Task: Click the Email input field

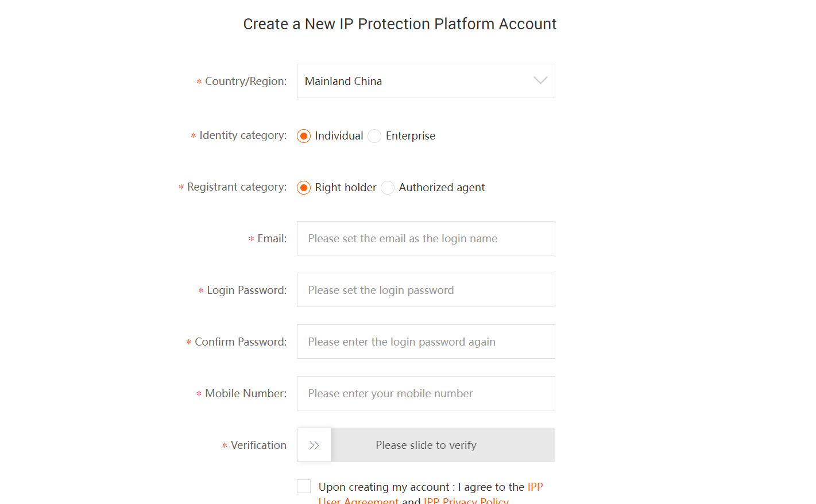Action: pos(426,238)
